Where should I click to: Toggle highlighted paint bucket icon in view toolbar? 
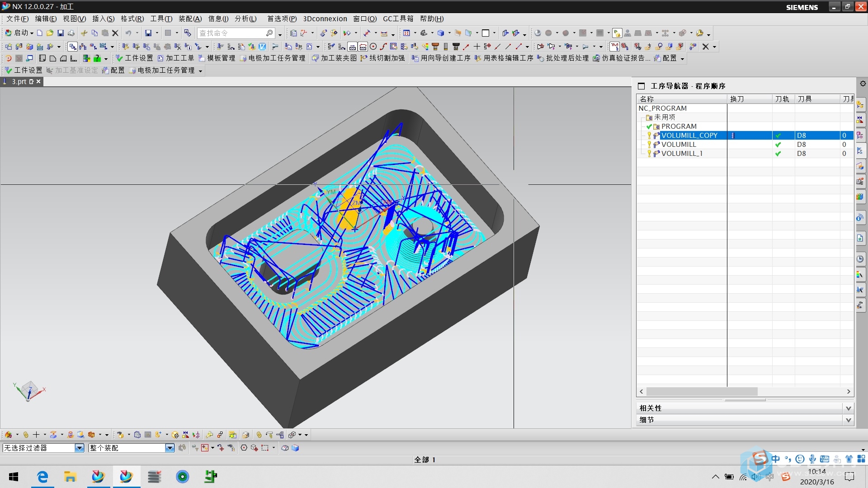(617, 33)
